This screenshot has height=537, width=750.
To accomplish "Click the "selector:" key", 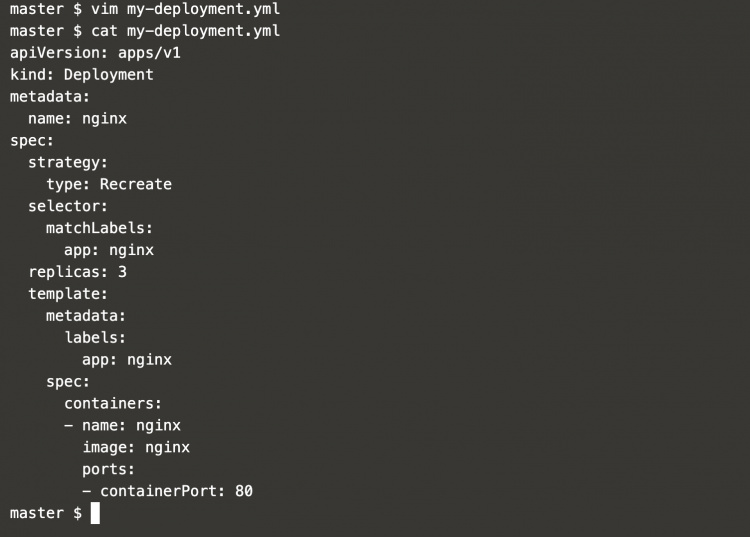I will point(68,206).
